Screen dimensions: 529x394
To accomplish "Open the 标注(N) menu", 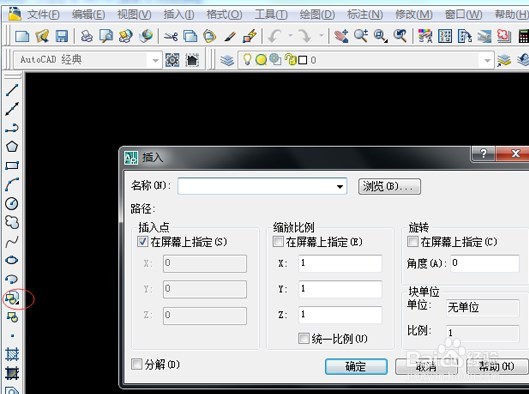I will [x=365, y=15].
